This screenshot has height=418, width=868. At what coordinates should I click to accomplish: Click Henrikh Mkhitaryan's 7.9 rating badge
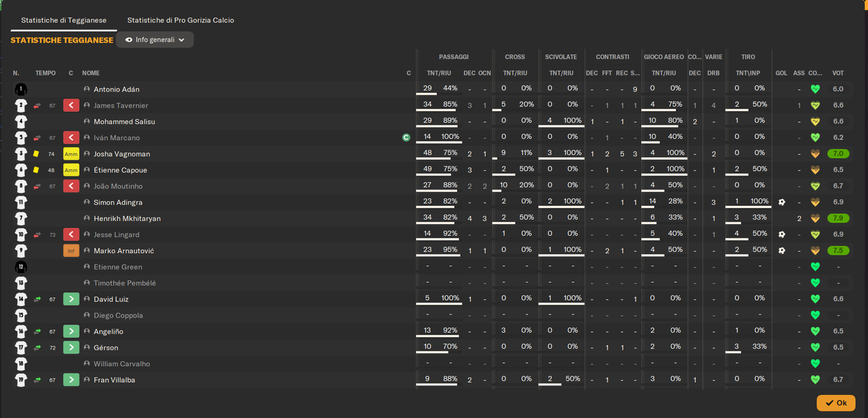[838, 218]
